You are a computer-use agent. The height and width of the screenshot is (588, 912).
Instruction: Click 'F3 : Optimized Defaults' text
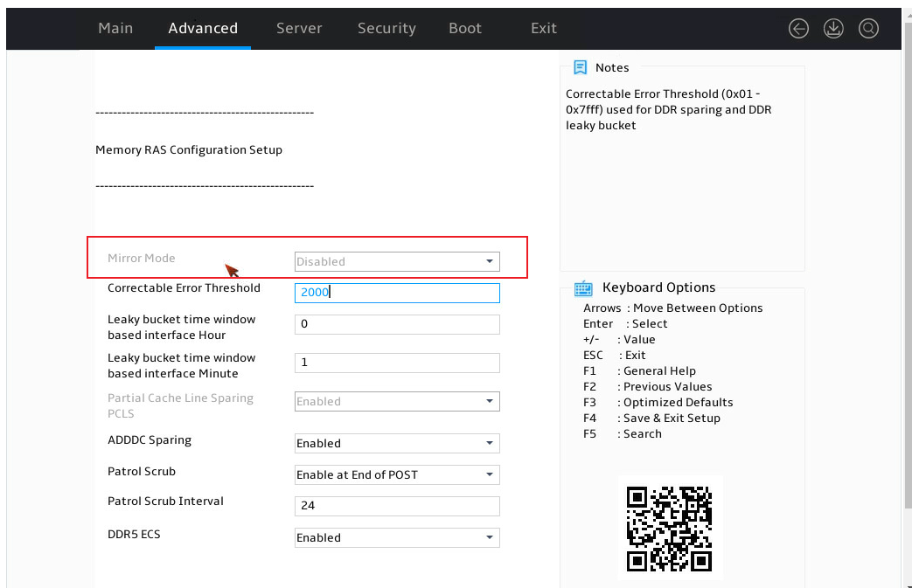pos(658,402)
